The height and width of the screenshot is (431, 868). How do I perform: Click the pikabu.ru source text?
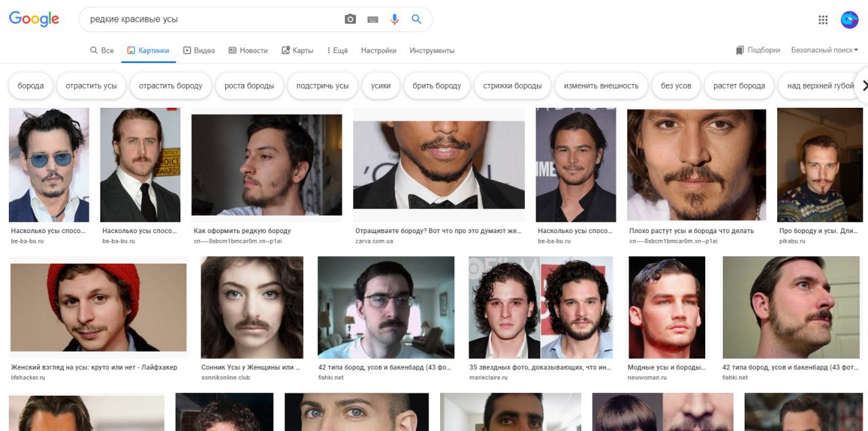pos(791,241)
